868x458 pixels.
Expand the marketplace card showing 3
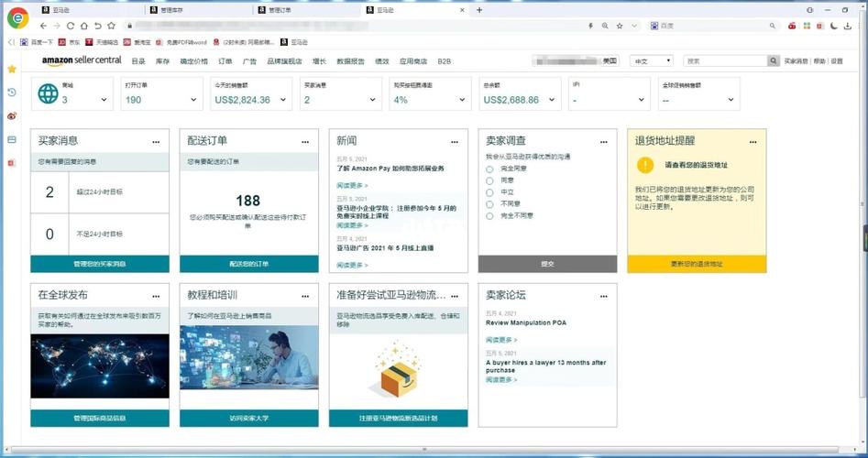104,100
